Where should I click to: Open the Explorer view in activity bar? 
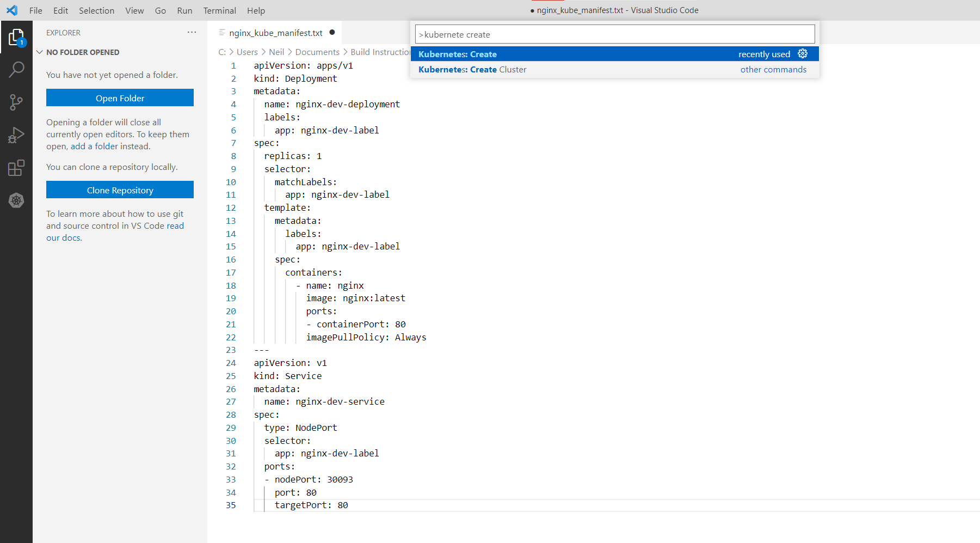[16, 37]
